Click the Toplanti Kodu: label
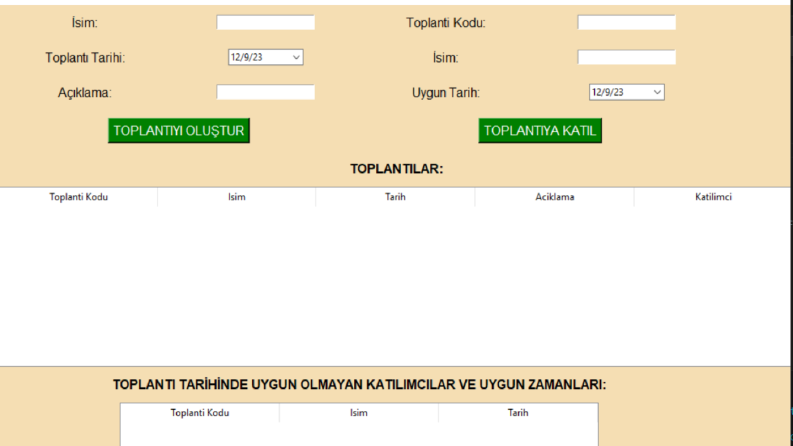 tap(446, 23)
